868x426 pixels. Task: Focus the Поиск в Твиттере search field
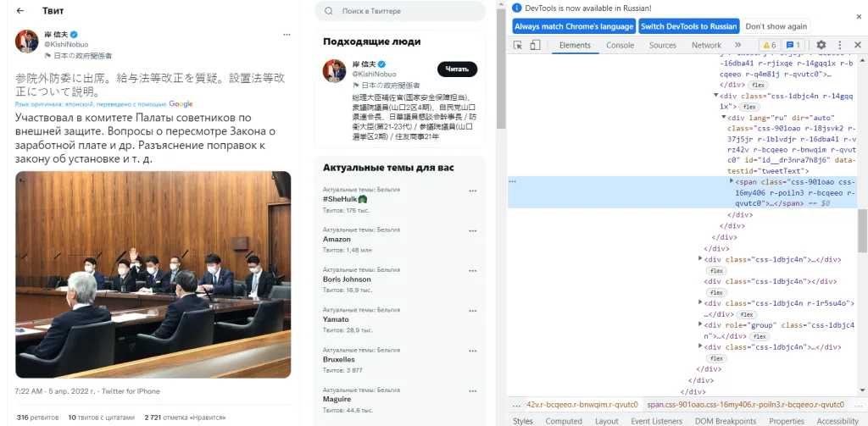tap(400, 11)
